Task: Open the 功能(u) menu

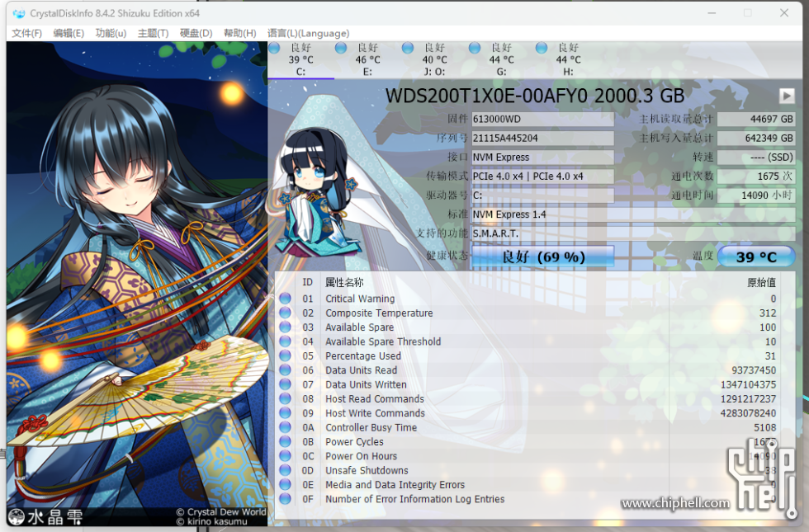Action: 111,33
